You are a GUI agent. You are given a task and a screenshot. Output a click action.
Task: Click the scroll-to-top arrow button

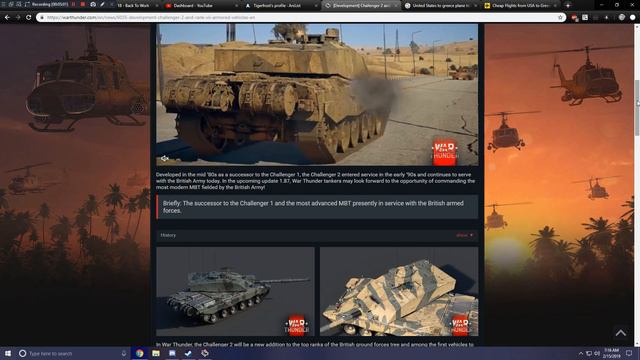pos(620,333)
